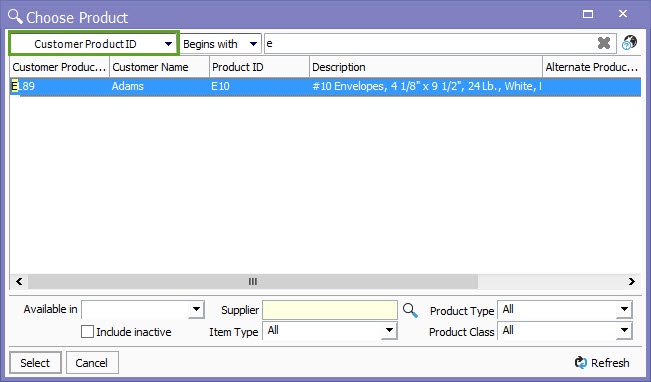Expand the Available in dropdown
The image size is (651, 382).
click(196, 309)
